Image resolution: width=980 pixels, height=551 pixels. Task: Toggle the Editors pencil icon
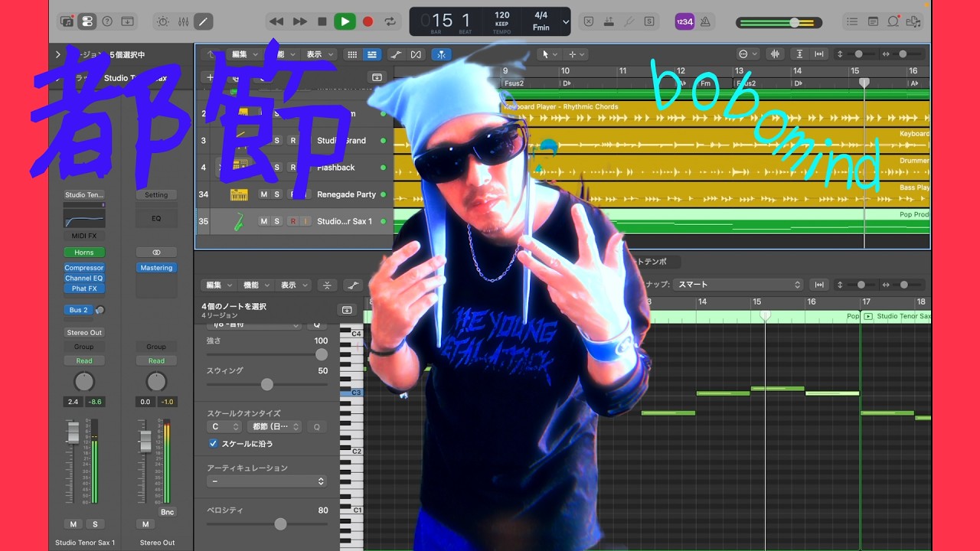point(203,21)
